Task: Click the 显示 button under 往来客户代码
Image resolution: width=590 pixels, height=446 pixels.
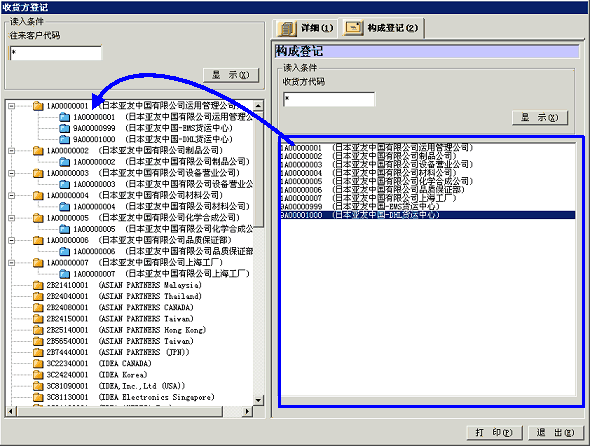Action: click(x=231, y=75)
